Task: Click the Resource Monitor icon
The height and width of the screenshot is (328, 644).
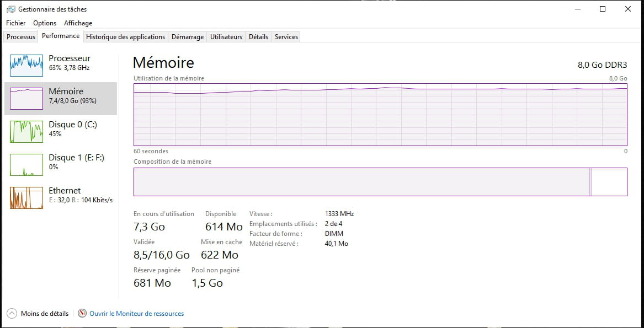Action: click(x=82, y=313)
